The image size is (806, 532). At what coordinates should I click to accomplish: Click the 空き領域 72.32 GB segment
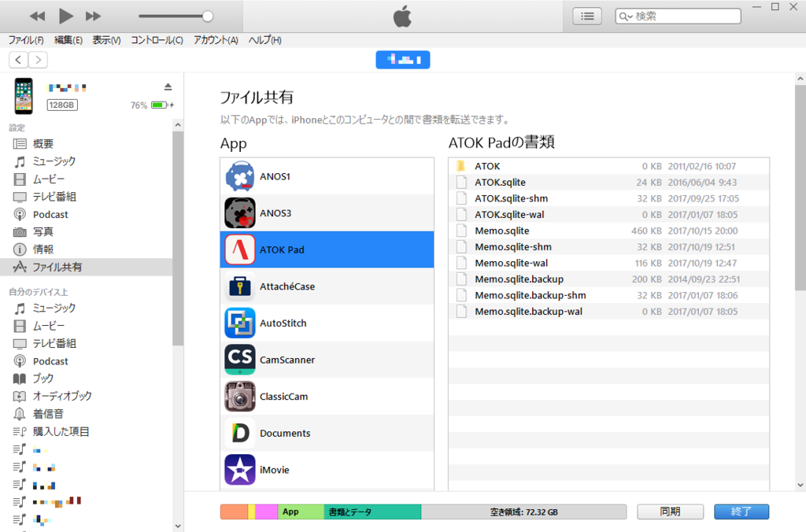523,512
